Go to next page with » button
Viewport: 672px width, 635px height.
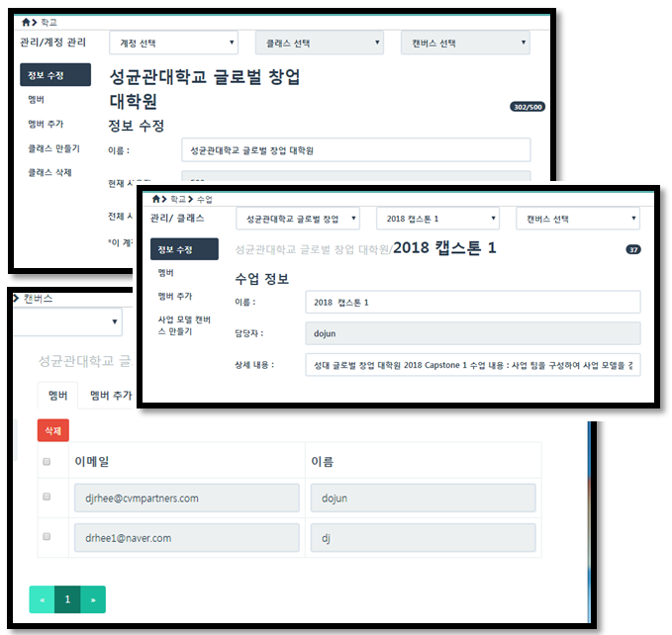[x=93, y=599]
